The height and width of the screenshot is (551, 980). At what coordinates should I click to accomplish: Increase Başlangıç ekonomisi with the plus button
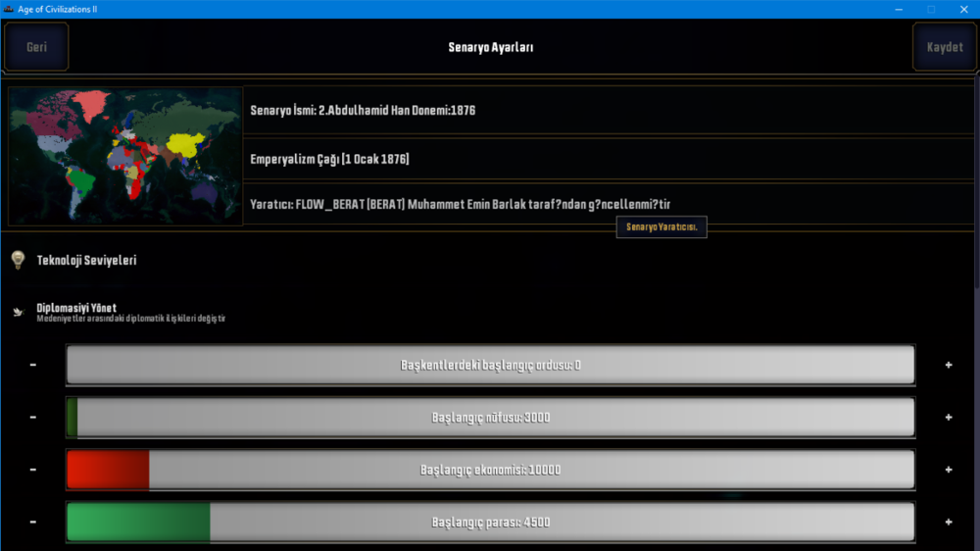(x=948, y=470)
